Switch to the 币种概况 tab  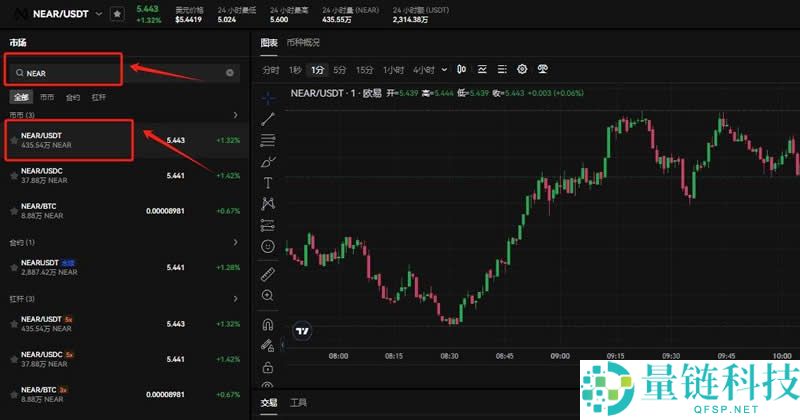pos(303,43)
